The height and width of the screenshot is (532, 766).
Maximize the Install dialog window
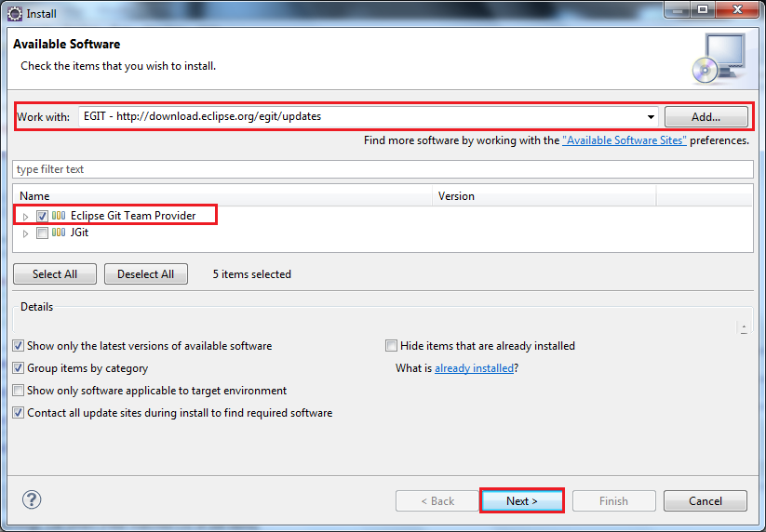click(703, 9)
